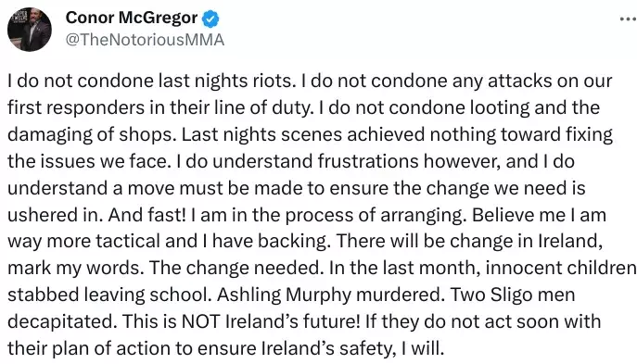Open the three-dot more options menu

point(628,19)
